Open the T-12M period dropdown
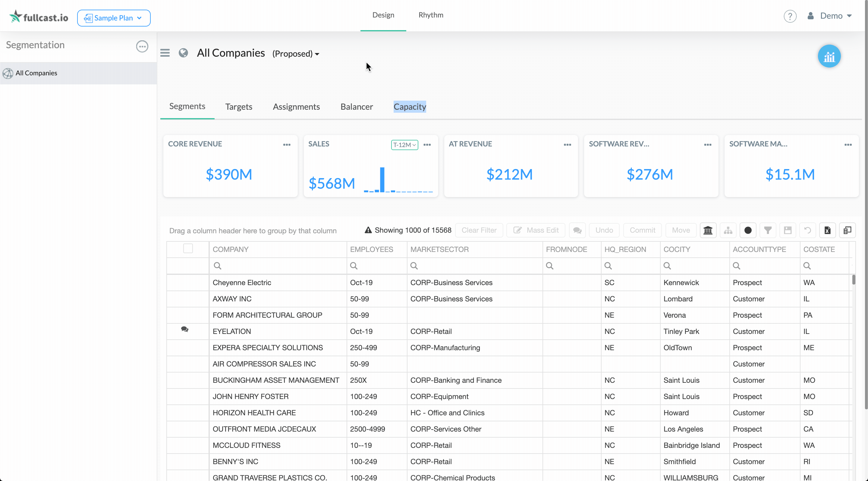Viewport: 868px width, 481px height. (x=404, y=145)
